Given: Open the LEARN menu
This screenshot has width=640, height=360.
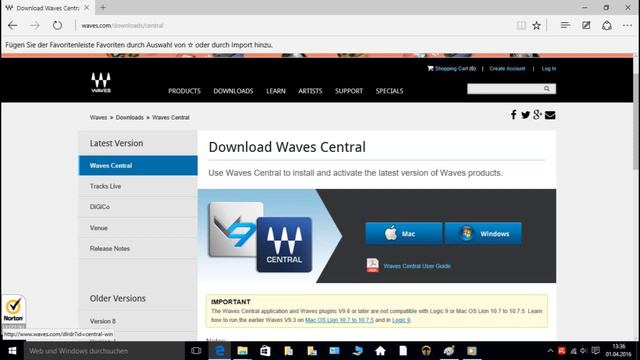Looking at the screenshot, I should (276, 91).
